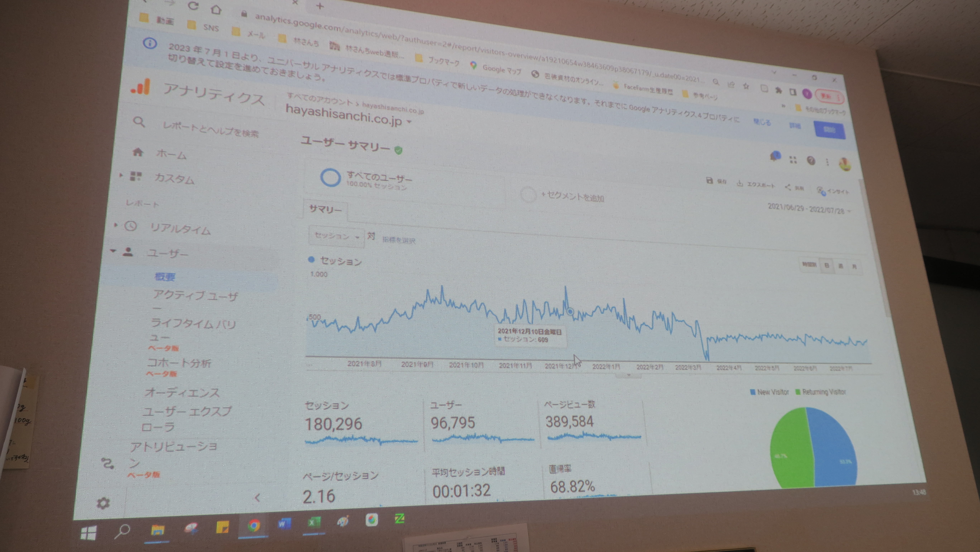980x552 pixels.
Task: Expand the リアルタイム section arrow
Action: pyautogui.click(x=116, y=225)
